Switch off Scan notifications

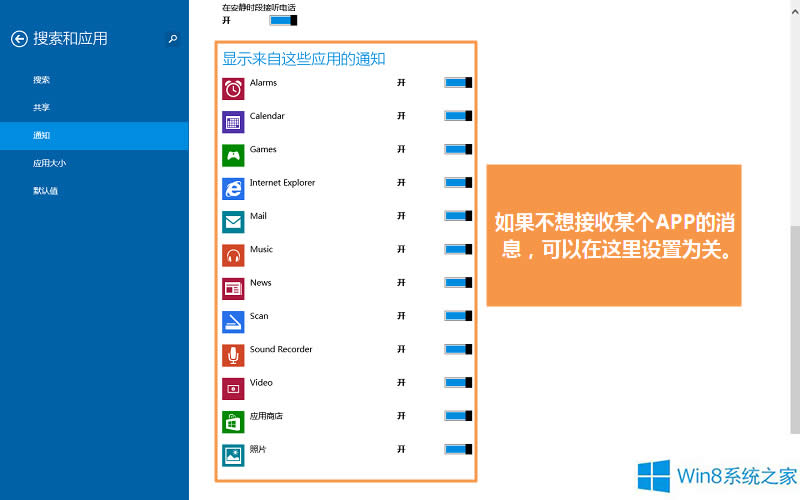click(458, 316)
